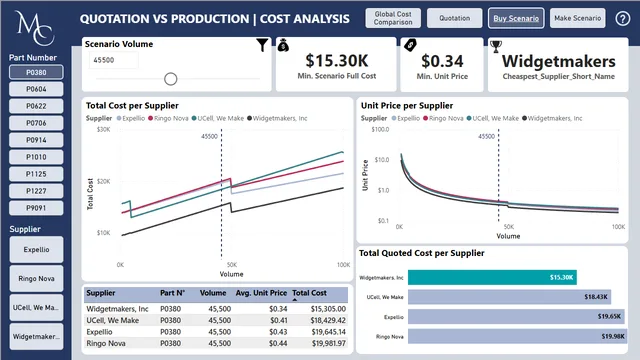The image size is (640, 360).
Task: Select part number P1010
Action: pos(36,157)
